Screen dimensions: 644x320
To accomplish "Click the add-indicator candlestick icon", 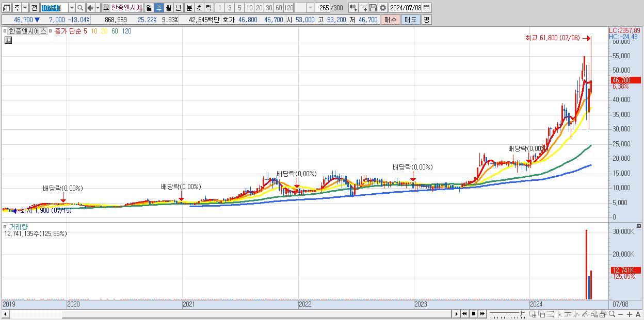I will 353,8.
